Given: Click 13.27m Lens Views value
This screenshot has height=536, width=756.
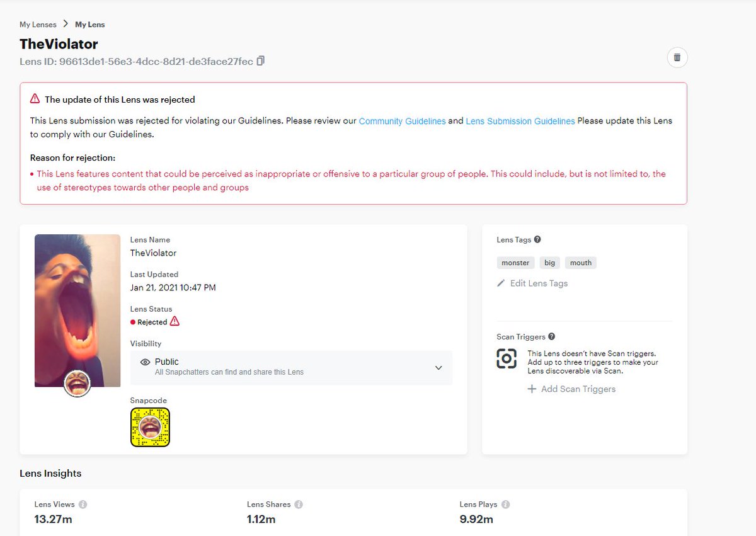Looking at the screenshot, I should (53, 520).
